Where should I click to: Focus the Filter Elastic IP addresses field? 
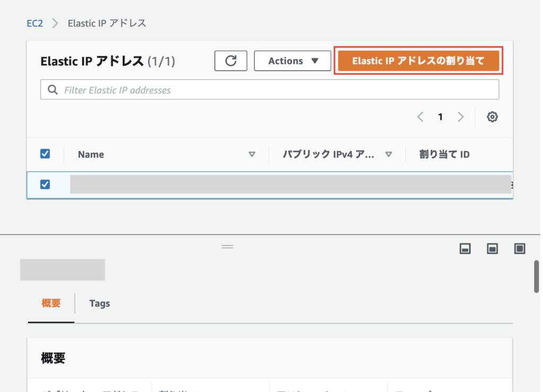276,90
